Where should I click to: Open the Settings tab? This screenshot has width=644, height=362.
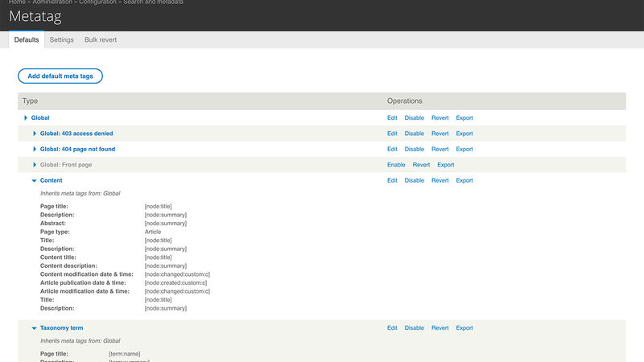click(x=62, y=39)
